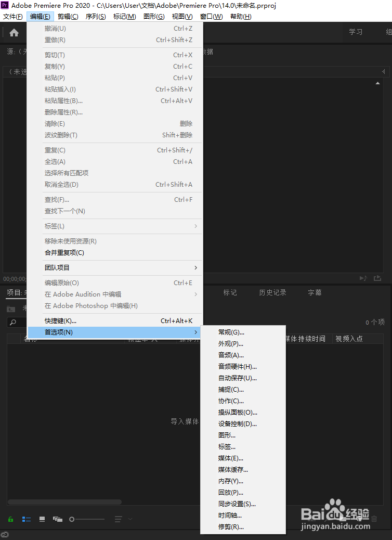Image resolution: width=392 pixels, height=540 pixels.
Task: Open the 序列(S) menu
Action: (x=95, y=17)
